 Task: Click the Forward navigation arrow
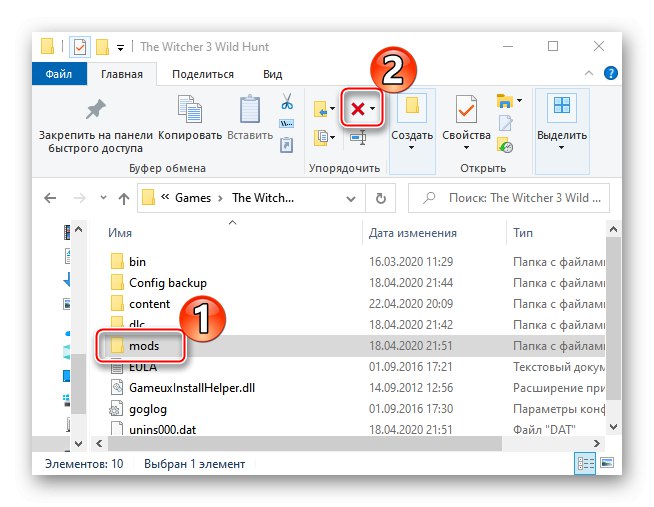80,198
